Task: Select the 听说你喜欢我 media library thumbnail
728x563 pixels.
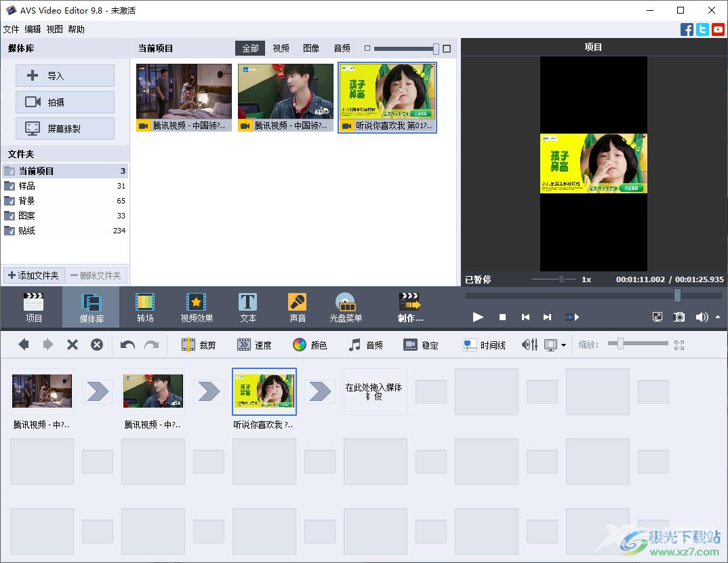Action: pos(387,98)
